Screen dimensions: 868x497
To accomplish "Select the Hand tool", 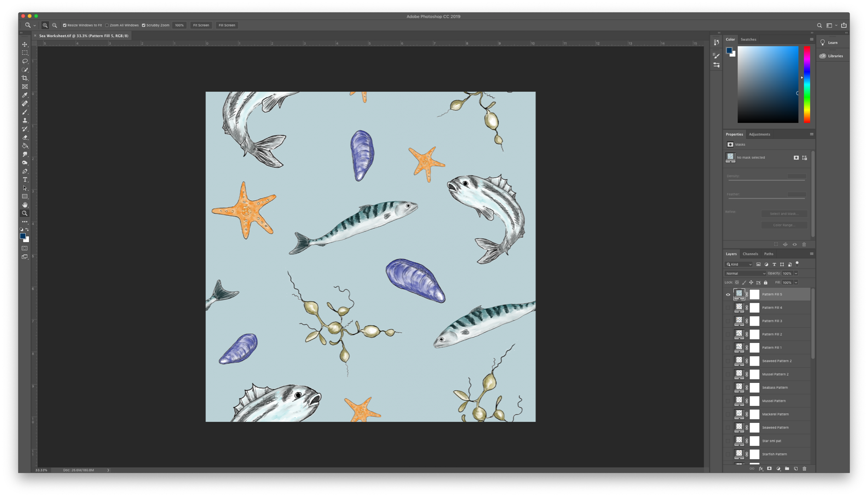I will tap(25, 205).
